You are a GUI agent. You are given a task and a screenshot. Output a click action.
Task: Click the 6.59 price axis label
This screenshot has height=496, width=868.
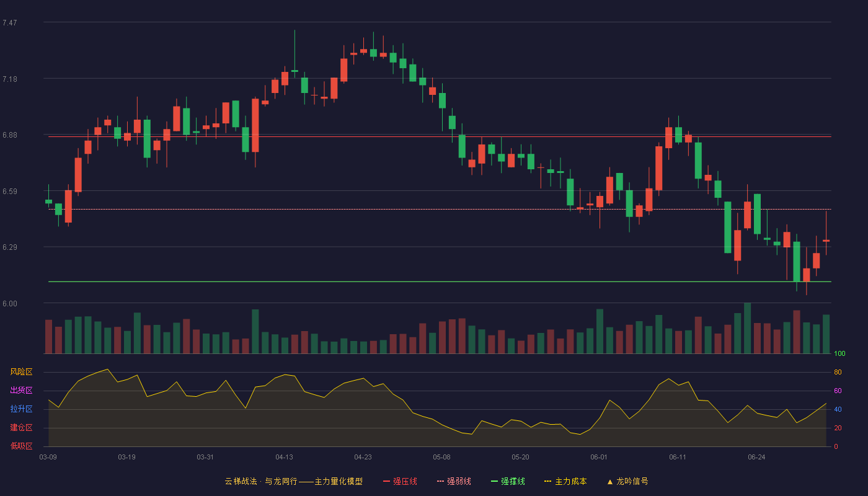coord(10,192)
